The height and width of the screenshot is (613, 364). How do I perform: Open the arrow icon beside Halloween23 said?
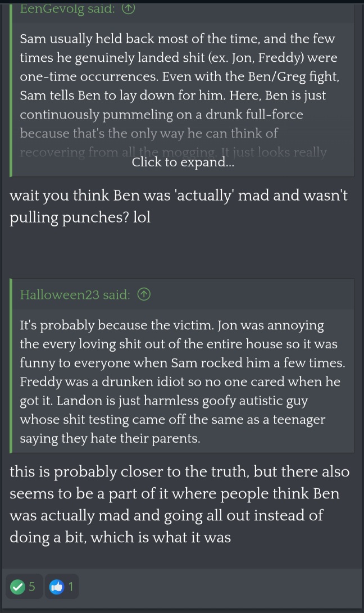144,294
